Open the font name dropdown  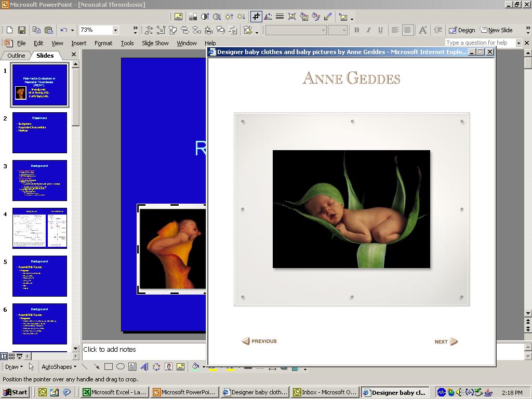click(323, 30)
